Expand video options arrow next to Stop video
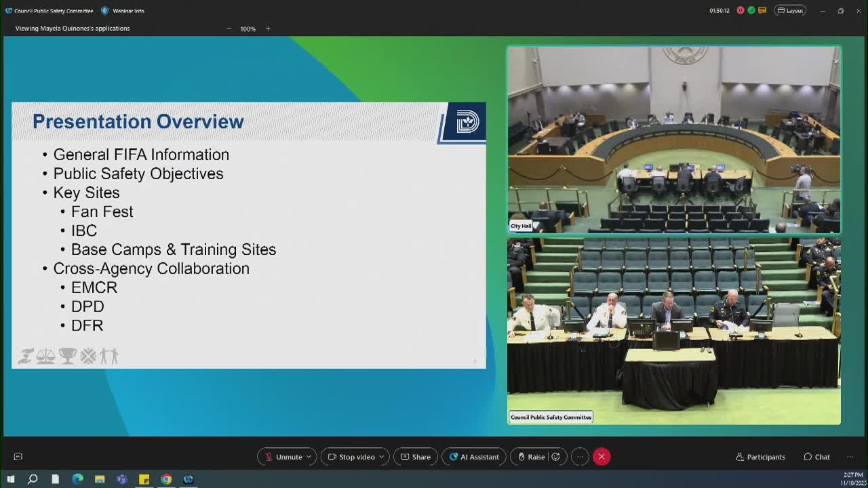This screenshot has height=488, width=868. click(x=381, y=457)
